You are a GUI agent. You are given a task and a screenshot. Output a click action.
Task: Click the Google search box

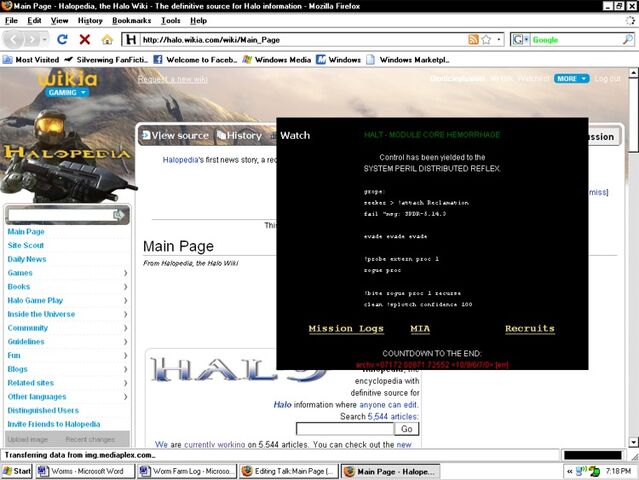pyautogui.click(x=576, y=40)
